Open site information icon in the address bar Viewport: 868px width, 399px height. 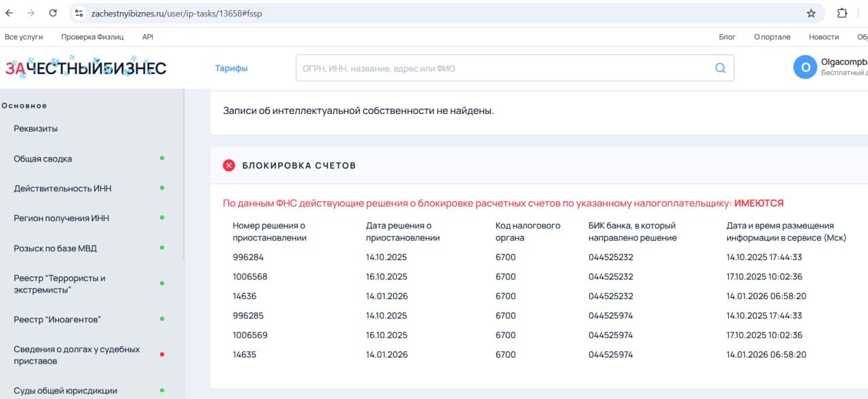79,13
